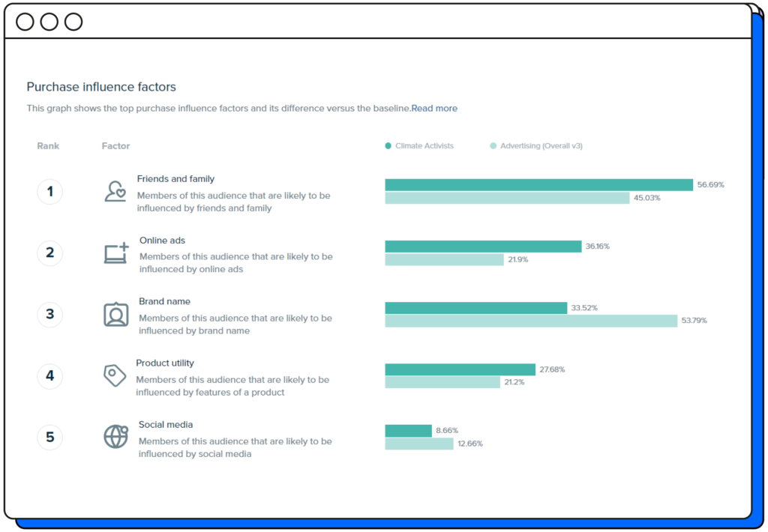Click the Rank column header
The height and width of the screenshot is (532, 768).
pos(48,146)
